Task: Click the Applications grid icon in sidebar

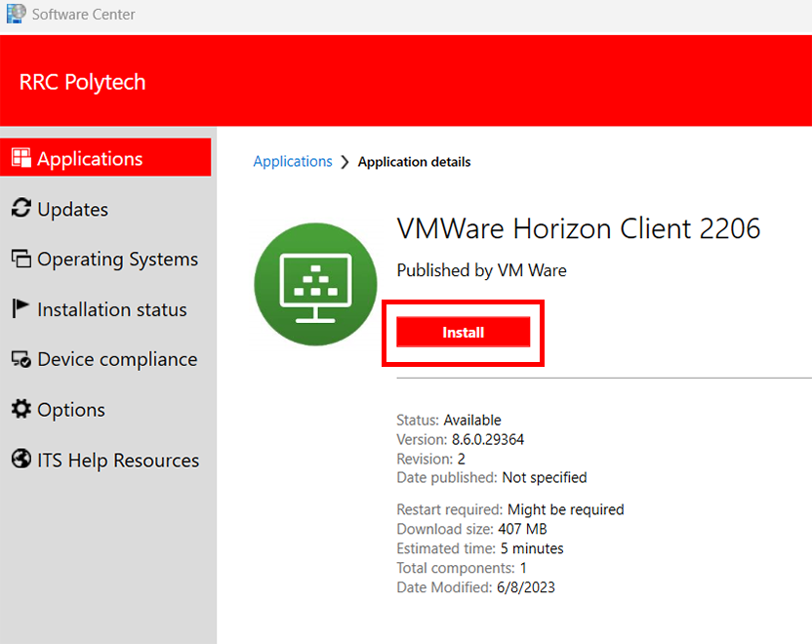Action: pyautogui.click(x=20, y=158)
